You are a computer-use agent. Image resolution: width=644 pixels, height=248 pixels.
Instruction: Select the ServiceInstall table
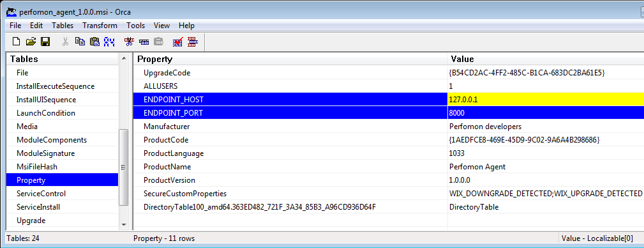click(x=62, y=207)
